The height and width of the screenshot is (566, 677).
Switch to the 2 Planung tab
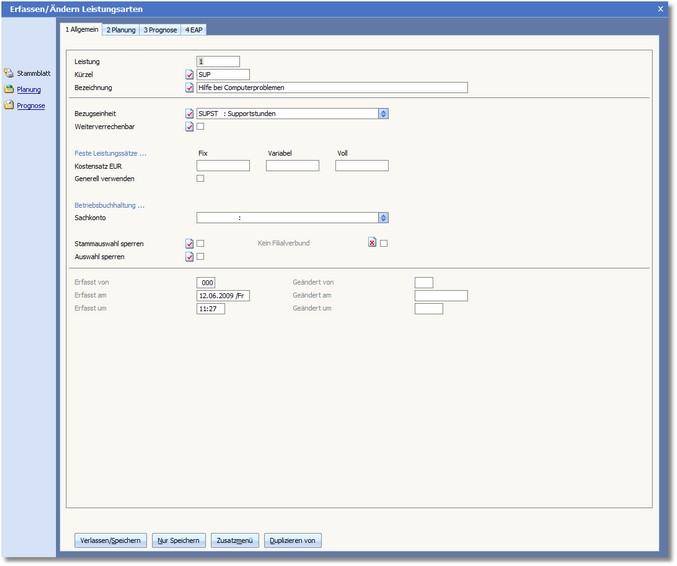click(x=121, y=30)
